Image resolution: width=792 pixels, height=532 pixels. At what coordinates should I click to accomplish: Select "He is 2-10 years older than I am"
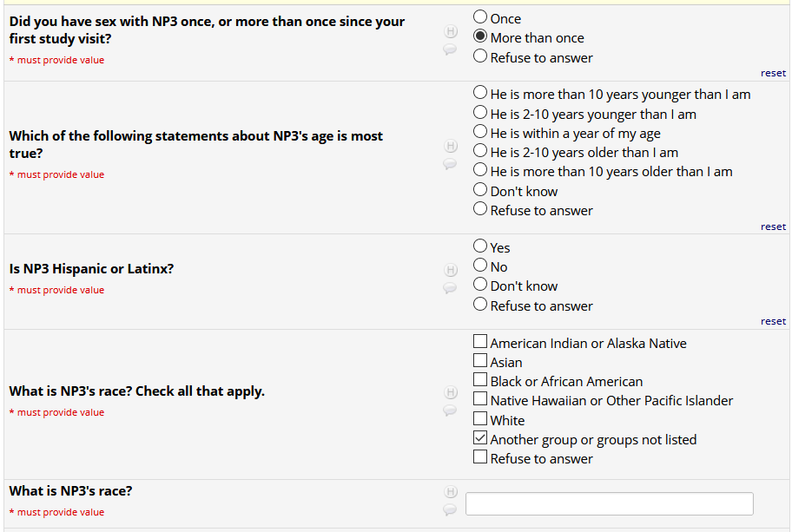(480, 152)
